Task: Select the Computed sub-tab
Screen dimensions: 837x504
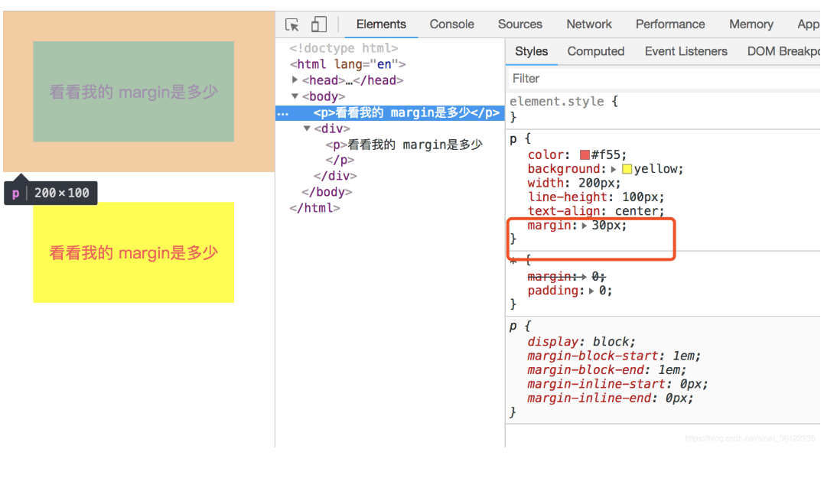Action: [x=596, y=51]
